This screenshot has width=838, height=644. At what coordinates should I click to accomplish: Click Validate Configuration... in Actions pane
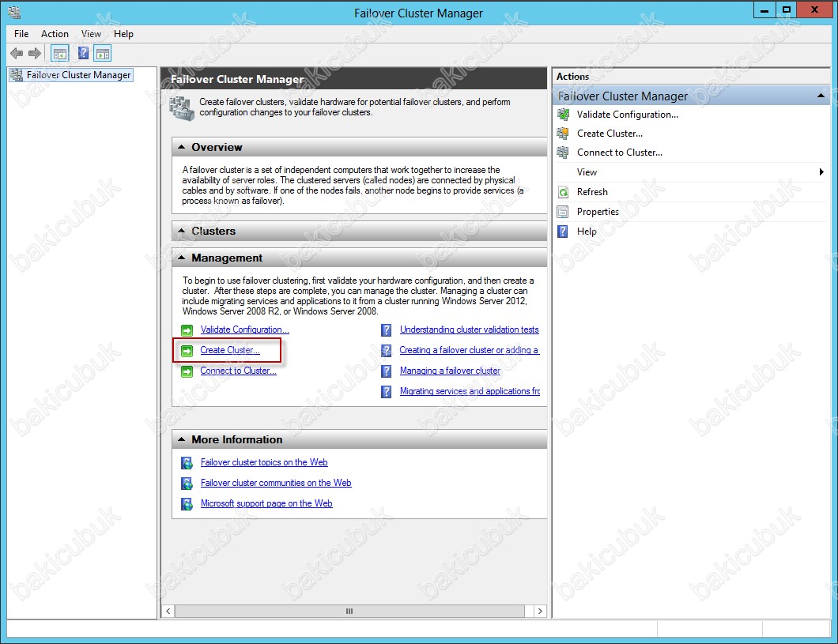628,115
